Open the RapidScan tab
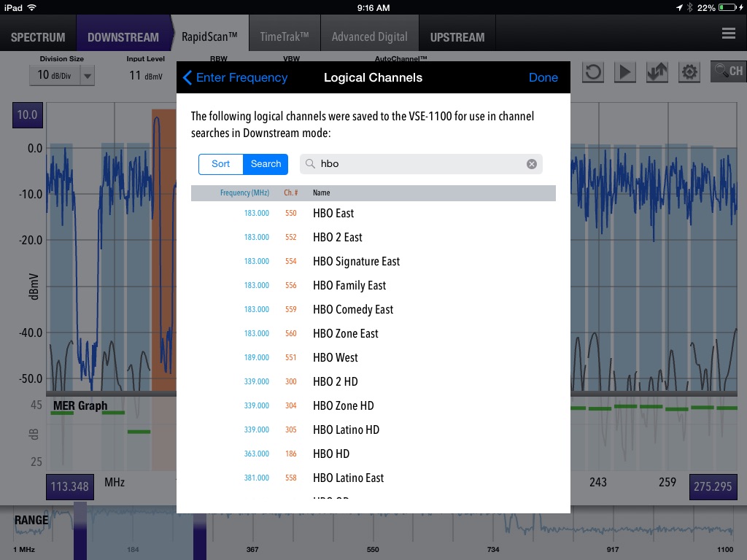 coord(209,36)
